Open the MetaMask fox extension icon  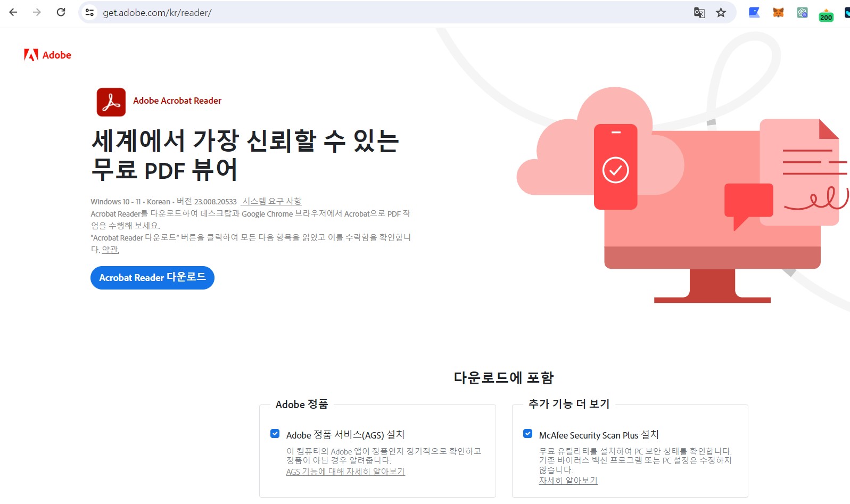(x=778, y=12)
